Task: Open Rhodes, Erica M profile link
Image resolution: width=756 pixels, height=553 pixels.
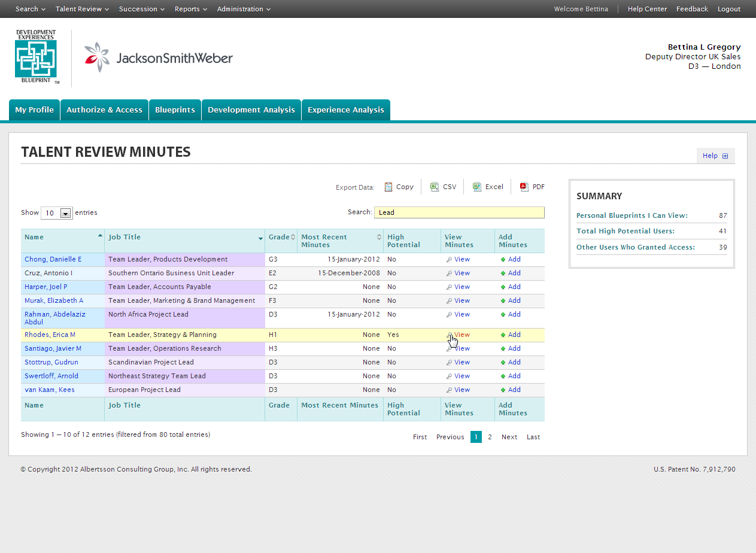Action: coord(50,335)
